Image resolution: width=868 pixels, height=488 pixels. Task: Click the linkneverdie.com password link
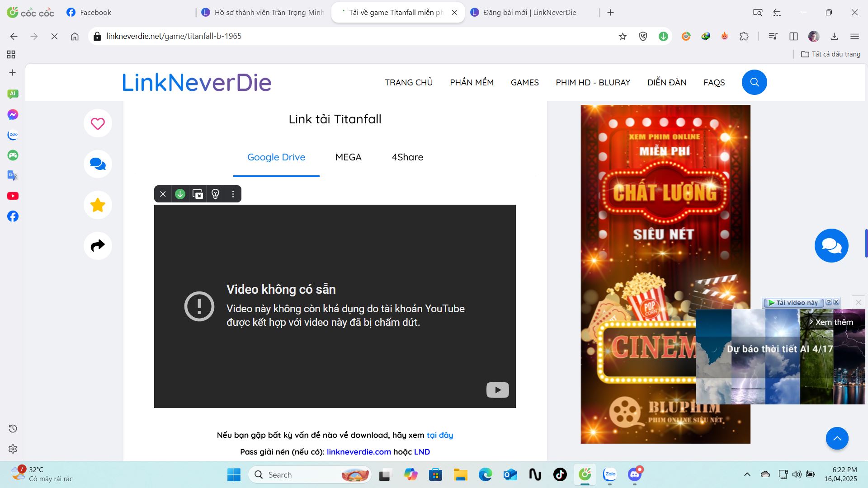pos(359,452)
